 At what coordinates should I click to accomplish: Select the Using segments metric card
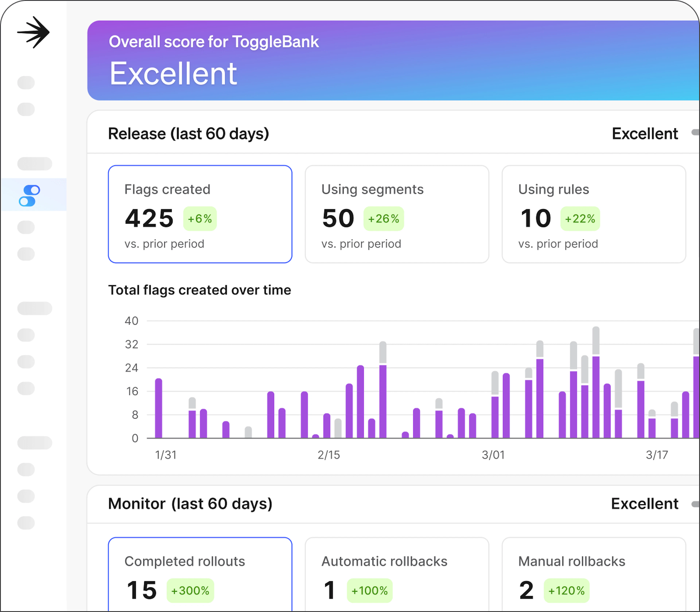click(397, 214)
